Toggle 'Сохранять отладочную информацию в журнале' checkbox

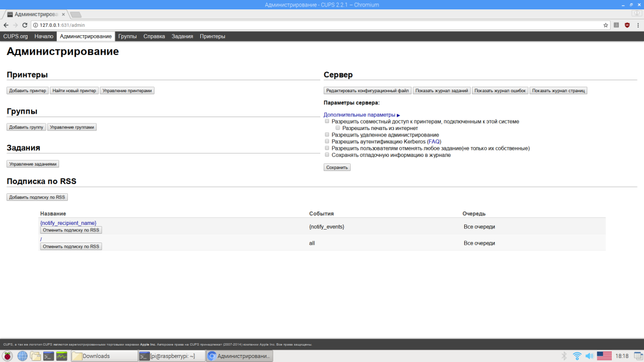point(327,155)
